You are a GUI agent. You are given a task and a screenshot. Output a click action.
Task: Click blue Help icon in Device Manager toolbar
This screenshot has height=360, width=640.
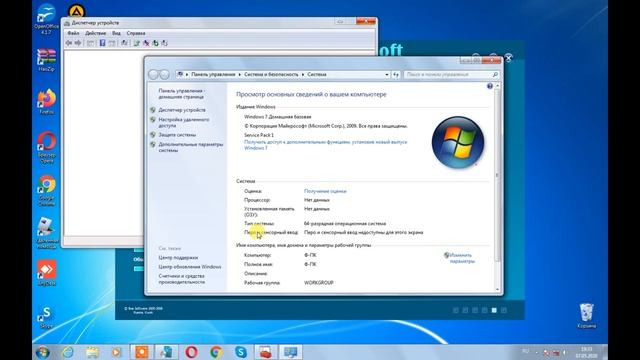click(102, 43)
